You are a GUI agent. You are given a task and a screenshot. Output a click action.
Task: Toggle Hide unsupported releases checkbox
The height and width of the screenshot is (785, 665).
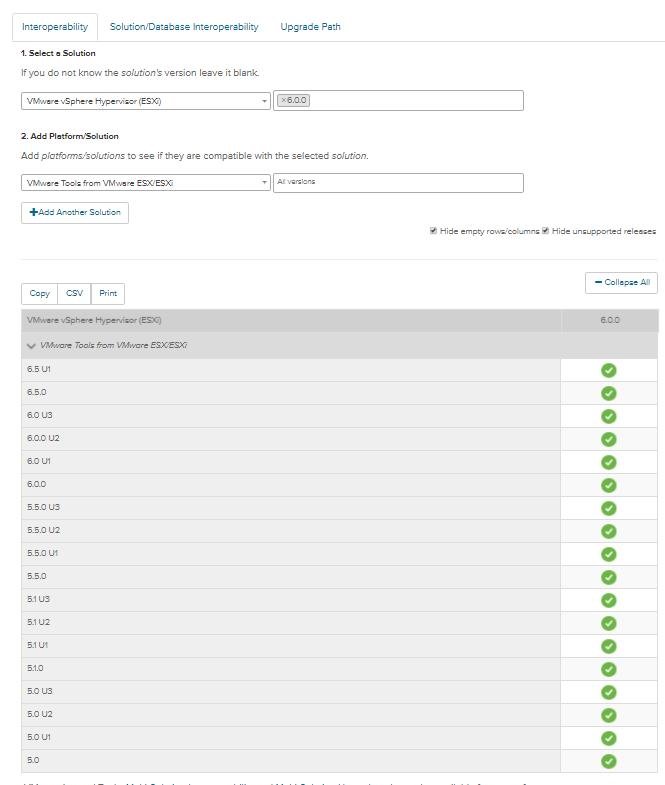[546, 231]
